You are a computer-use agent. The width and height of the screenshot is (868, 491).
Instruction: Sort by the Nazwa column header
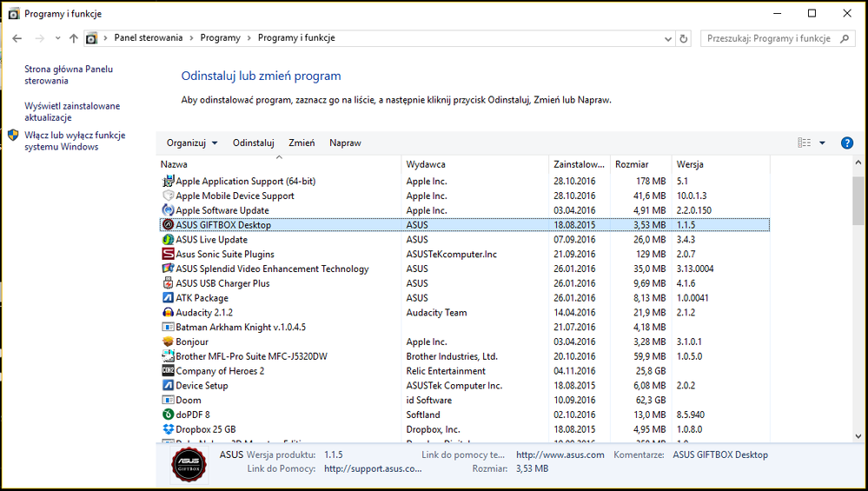[278, 164]
